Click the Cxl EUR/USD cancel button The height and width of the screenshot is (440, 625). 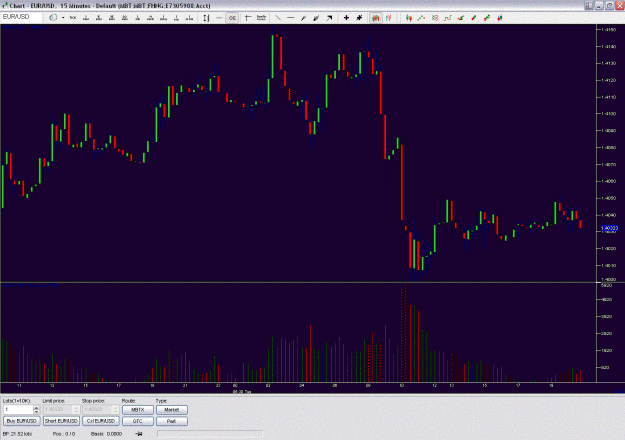tap(101, 421)
